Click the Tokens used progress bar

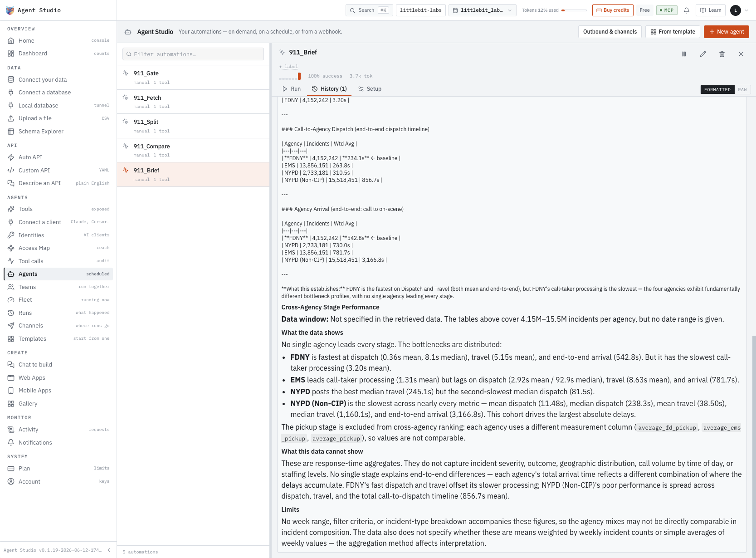point(574,10)
